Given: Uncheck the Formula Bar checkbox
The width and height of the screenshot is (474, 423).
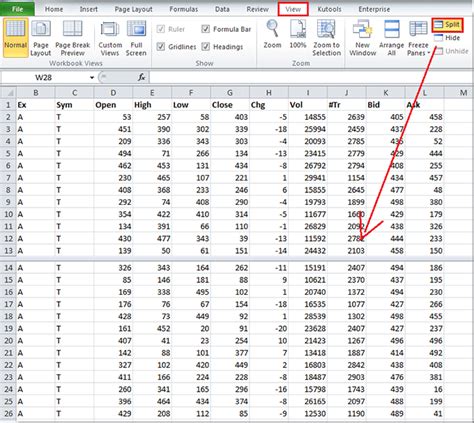Looking at the screenshot, I should point(205,29).
